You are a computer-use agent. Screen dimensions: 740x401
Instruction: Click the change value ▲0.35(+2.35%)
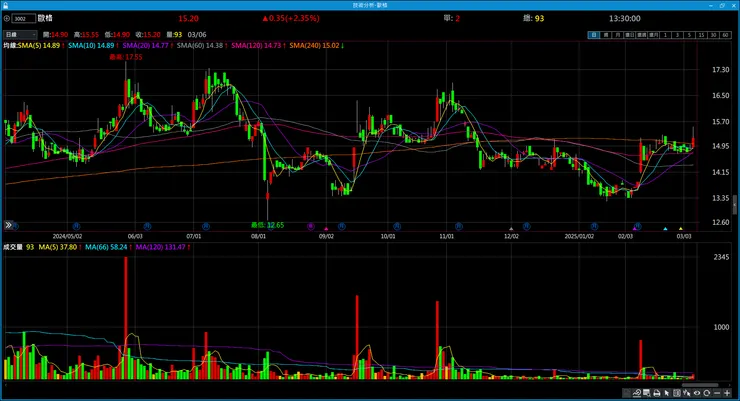[291, 18]
